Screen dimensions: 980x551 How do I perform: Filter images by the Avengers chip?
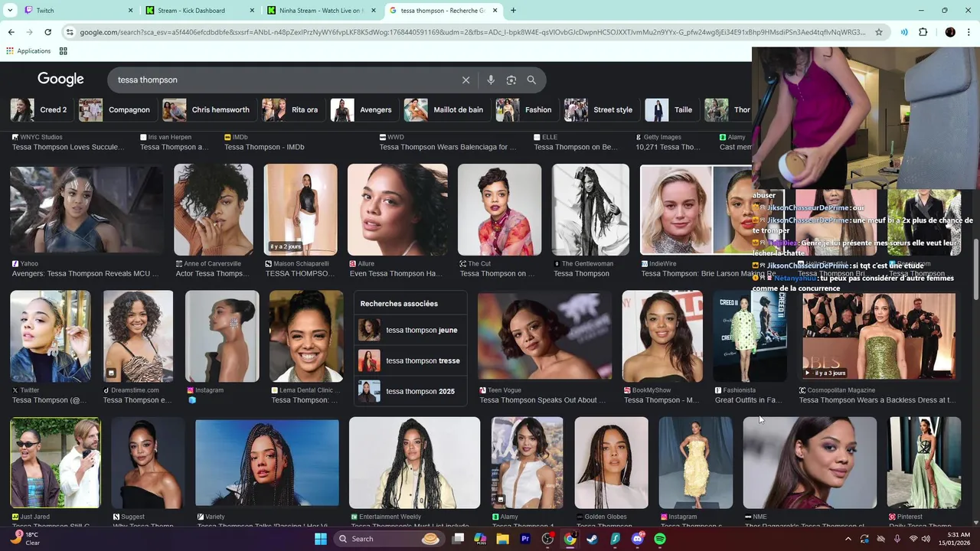coord(364,109)
